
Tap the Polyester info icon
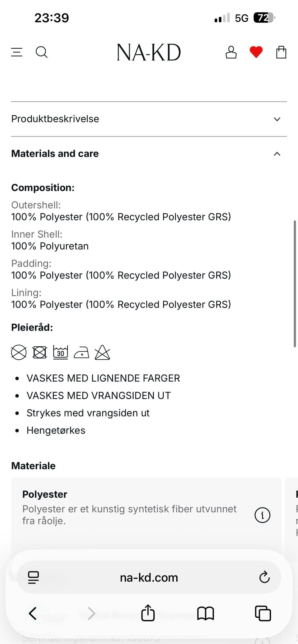coord(262,515)
